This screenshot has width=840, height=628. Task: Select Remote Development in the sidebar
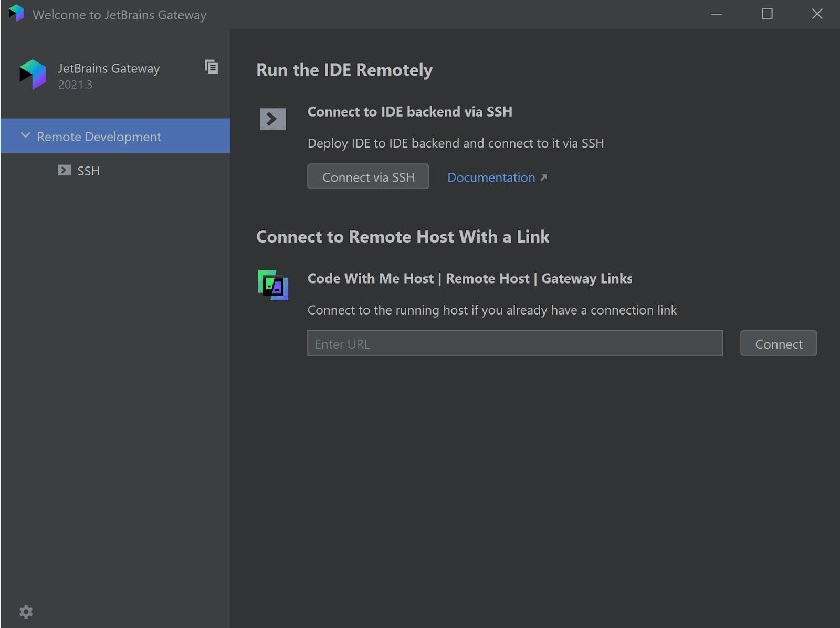click(115, 136)
